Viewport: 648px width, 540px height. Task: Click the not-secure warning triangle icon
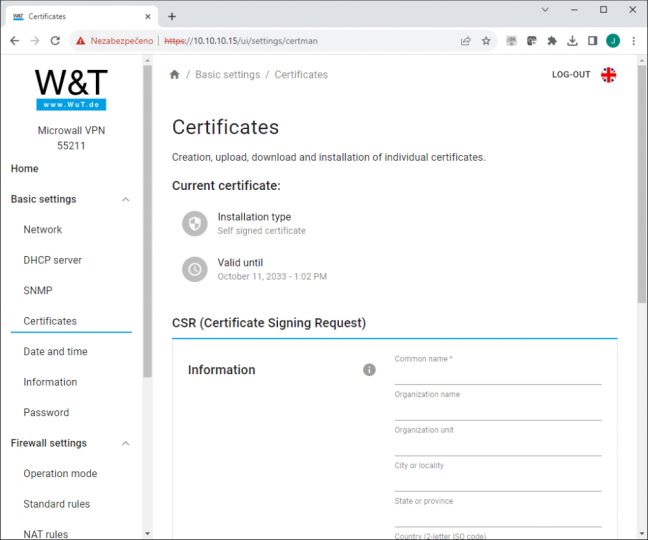pos(81,41)
